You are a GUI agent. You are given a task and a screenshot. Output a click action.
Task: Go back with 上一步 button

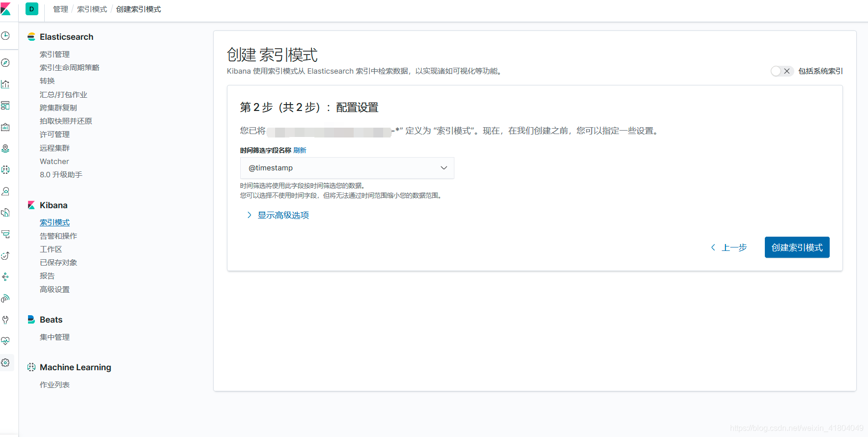click(729, 247)
